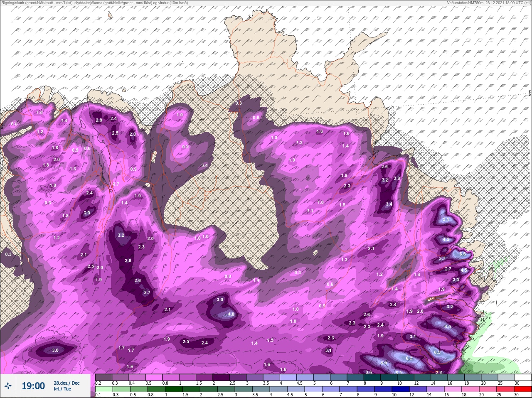Click the '3.4' precipitation value on the map
532x398 pixels.
tap(389, 204)
